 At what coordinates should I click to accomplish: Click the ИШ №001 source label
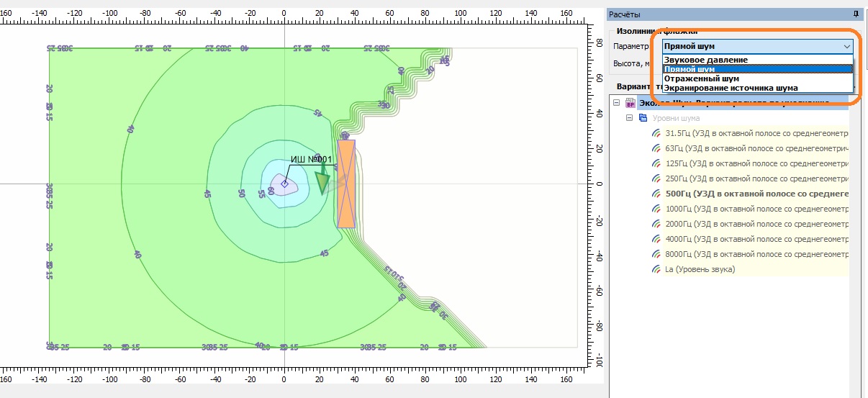click(x=311, y=160)
